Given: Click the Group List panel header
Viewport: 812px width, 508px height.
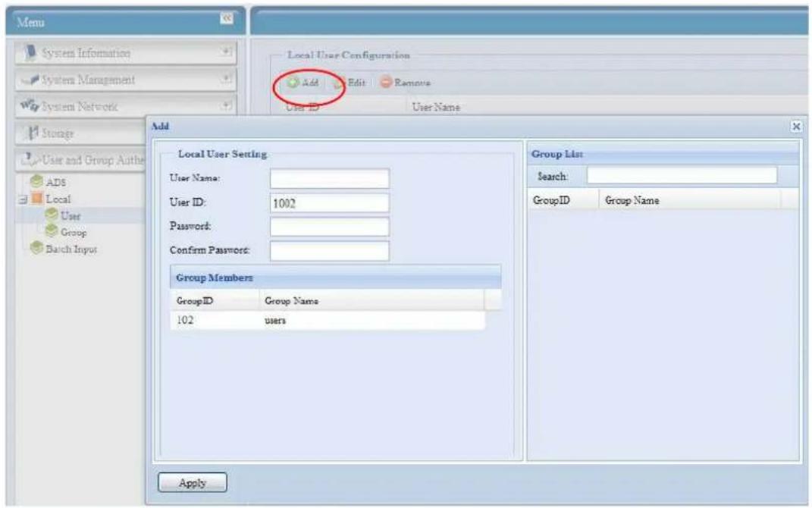Looking at the screenshot, I should (x=663, y=154).
